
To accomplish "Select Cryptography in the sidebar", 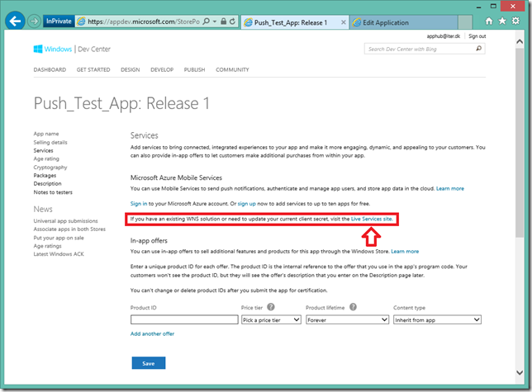I will click(x=50, y=167).
